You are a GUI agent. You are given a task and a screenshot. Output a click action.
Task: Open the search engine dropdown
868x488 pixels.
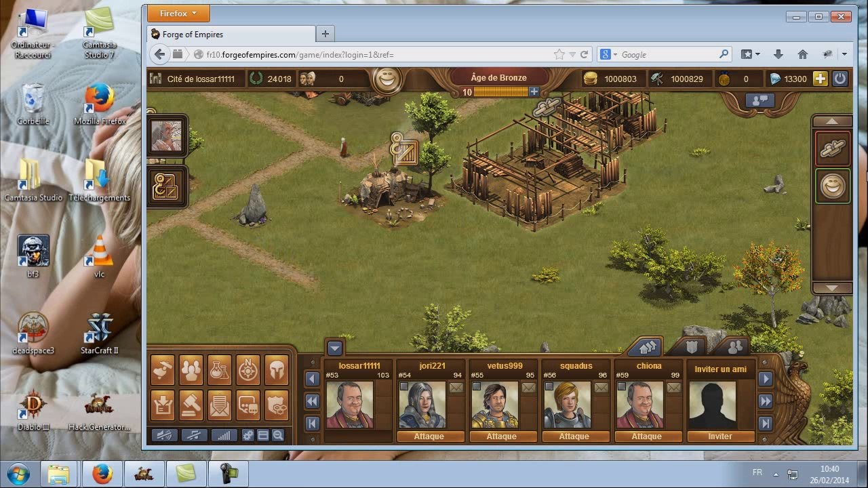pos(608,54)
